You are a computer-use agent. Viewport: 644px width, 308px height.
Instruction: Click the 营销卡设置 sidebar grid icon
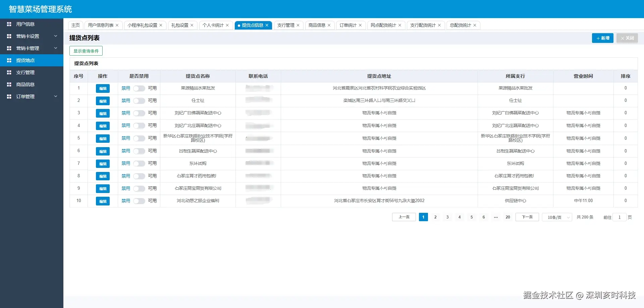[9, 36]
